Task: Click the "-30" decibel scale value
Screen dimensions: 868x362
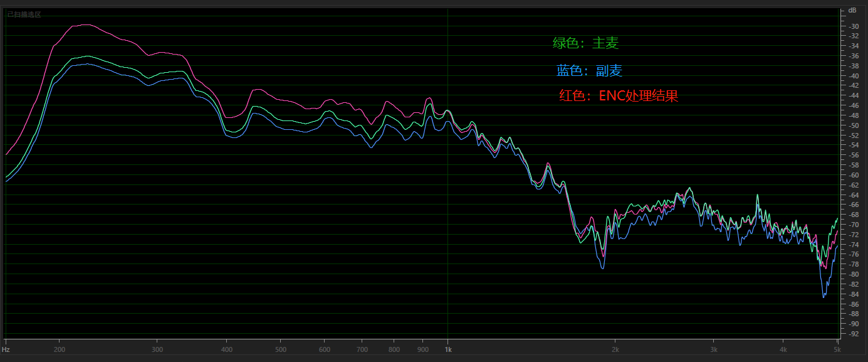Action: (853, 26)
